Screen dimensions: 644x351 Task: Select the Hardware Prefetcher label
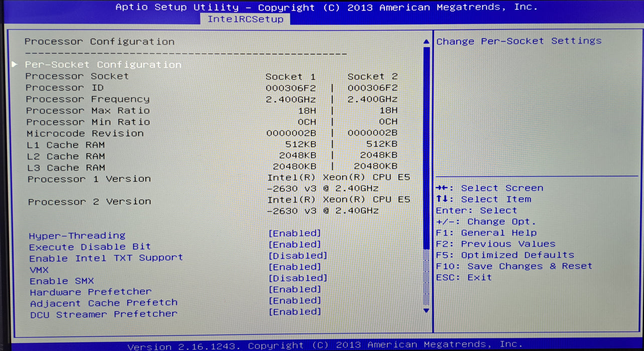click(x=91, y=292)
